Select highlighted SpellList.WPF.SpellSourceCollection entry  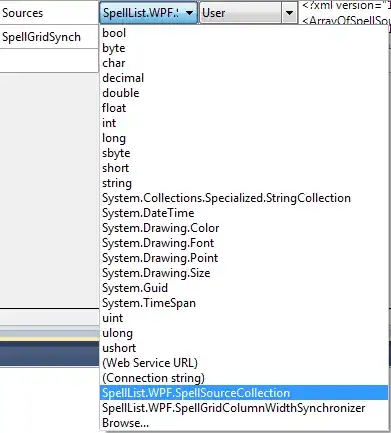(x=244, y=393)
